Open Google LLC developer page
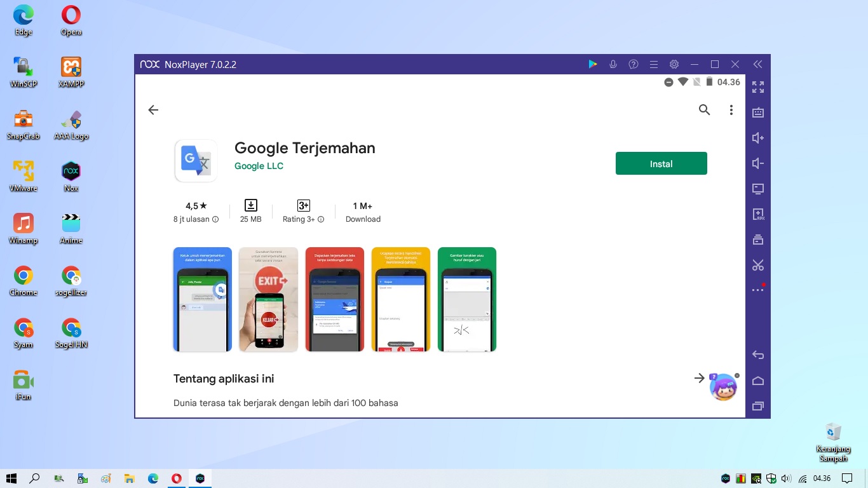 click(x=259, y=166)
